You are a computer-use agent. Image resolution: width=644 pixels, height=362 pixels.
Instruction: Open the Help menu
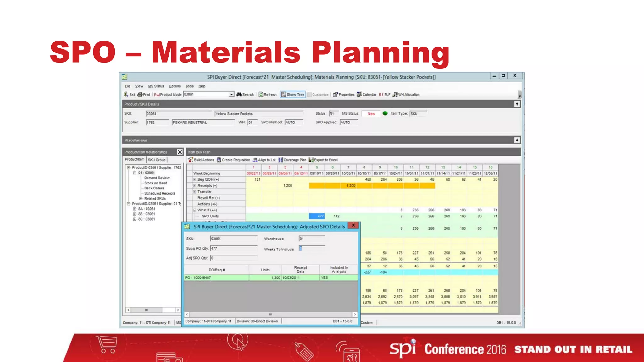pos(202,86)
